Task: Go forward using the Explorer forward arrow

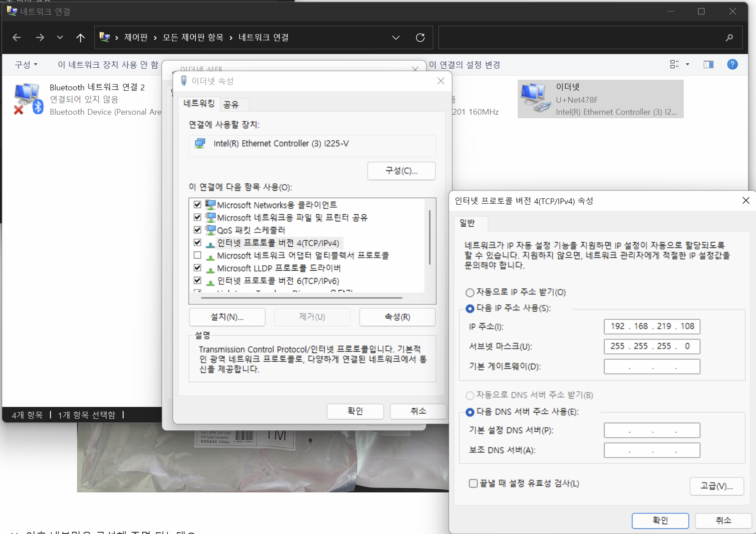Action: tap(40, 38)
